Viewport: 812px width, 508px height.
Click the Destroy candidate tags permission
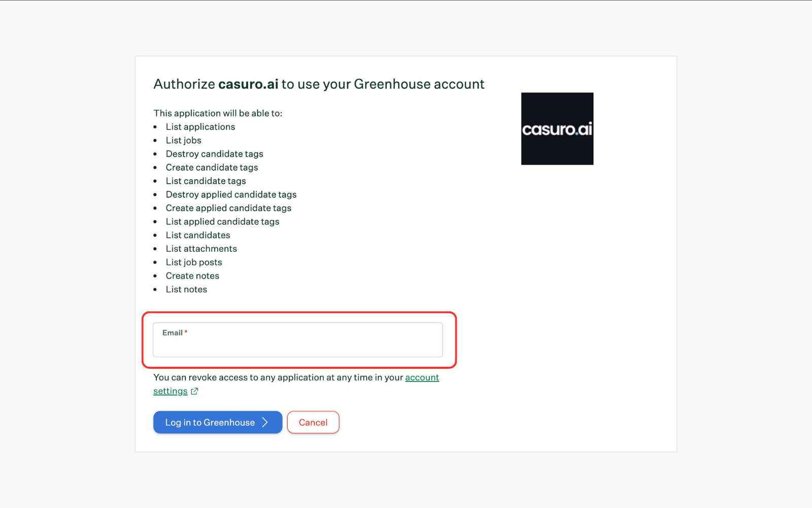[x=214, y=153]
